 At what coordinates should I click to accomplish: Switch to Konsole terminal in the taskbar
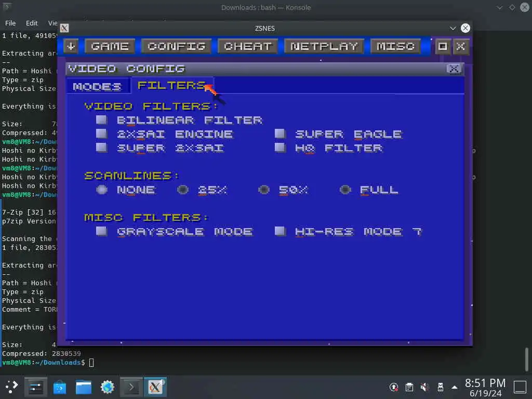[x=131, y=387]
